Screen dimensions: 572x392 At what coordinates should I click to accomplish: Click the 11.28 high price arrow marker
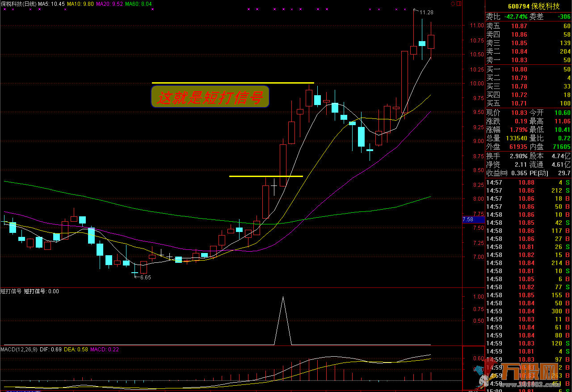425,12
